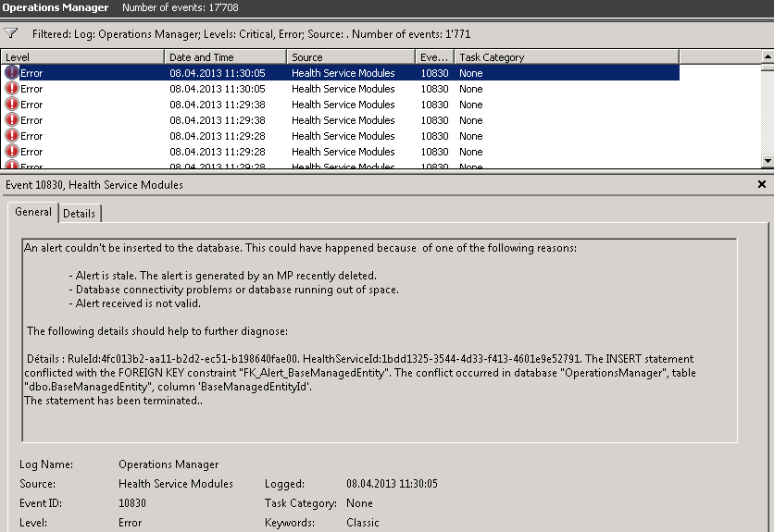
Task: Click the error icon of the fourth event row
Action: click(x=12, y=120)
